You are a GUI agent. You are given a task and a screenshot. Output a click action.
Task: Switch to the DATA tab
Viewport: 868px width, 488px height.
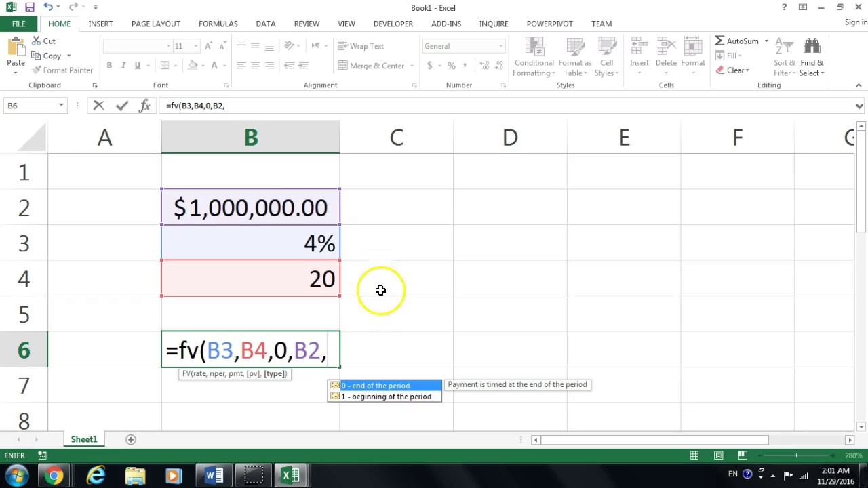click(266, 24)
